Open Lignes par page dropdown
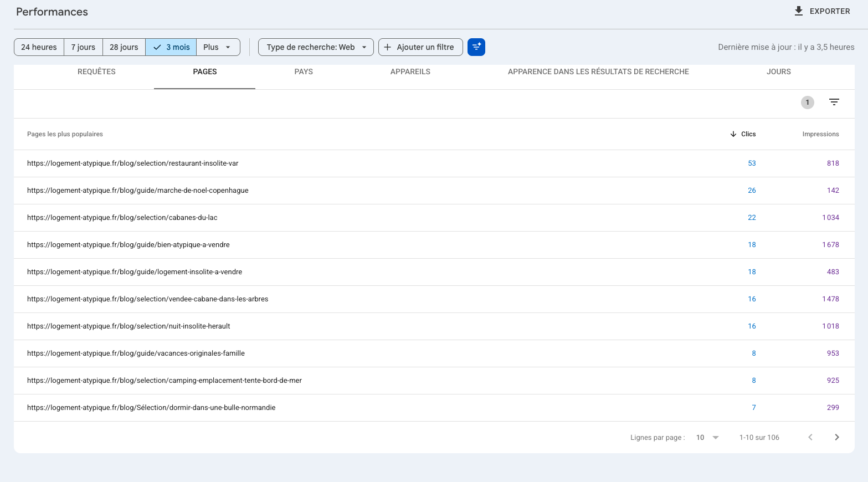 (x=707, y=438)
